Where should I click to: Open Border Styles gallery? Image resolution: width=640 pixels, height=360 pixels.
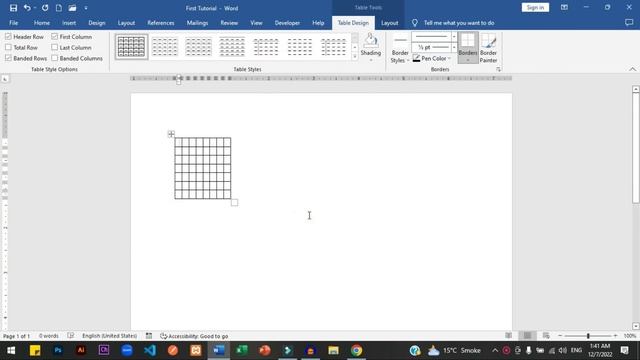pyautogui.click(x=400, y=49)
